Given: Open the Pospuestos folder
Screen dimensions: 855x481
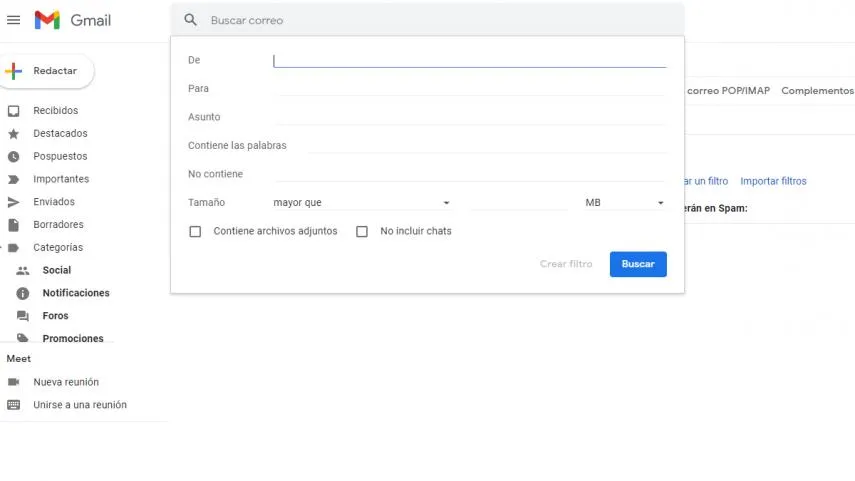Looking at the screenshot, I should 60,157.
